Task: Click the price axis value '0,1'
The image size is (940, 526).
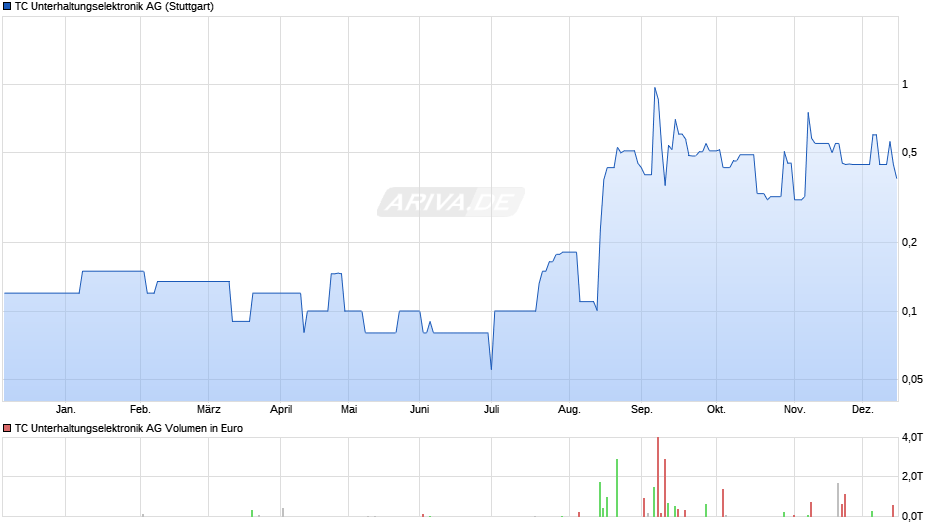Action: (x=909, y=311)
